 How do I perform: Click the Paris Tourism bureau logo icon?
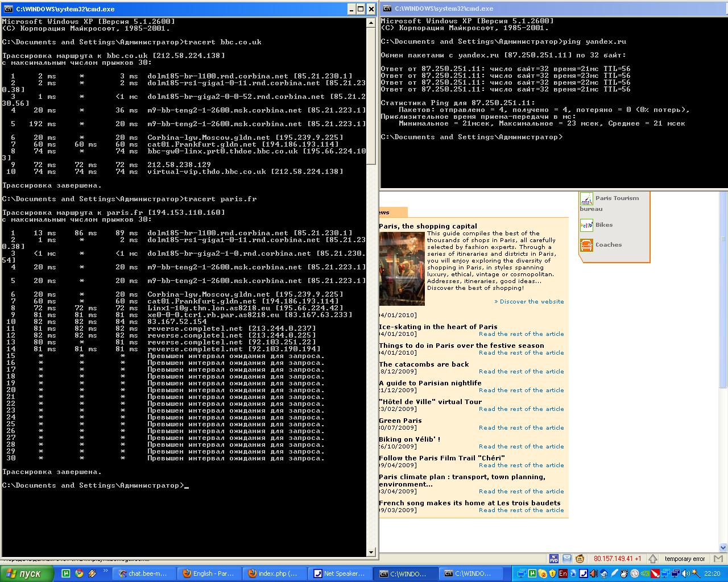click(x=586, y=199)
